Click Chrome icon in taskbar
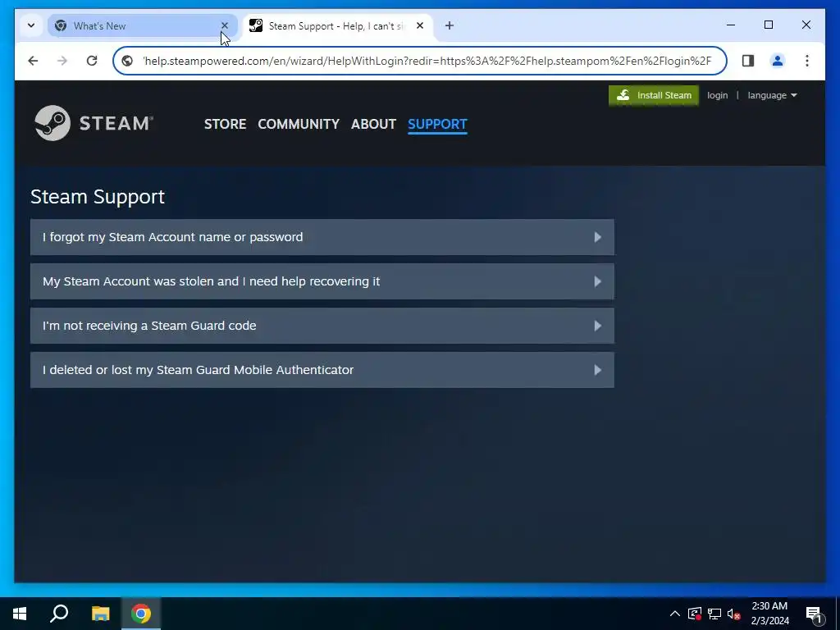Screen dimensions: 840x630 [x=141, y=614]
